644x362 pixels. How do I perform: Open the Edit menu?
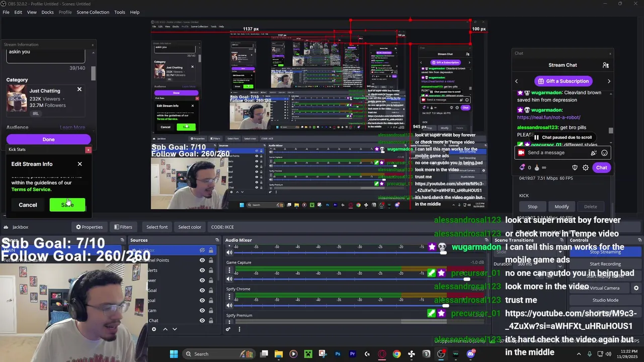point(18,12)
